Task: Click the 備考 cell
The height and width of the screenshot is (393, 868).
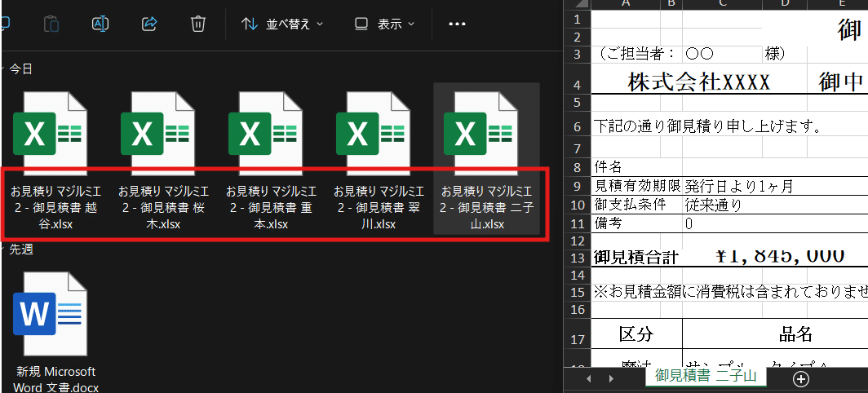Action: (x=636, y=223)
